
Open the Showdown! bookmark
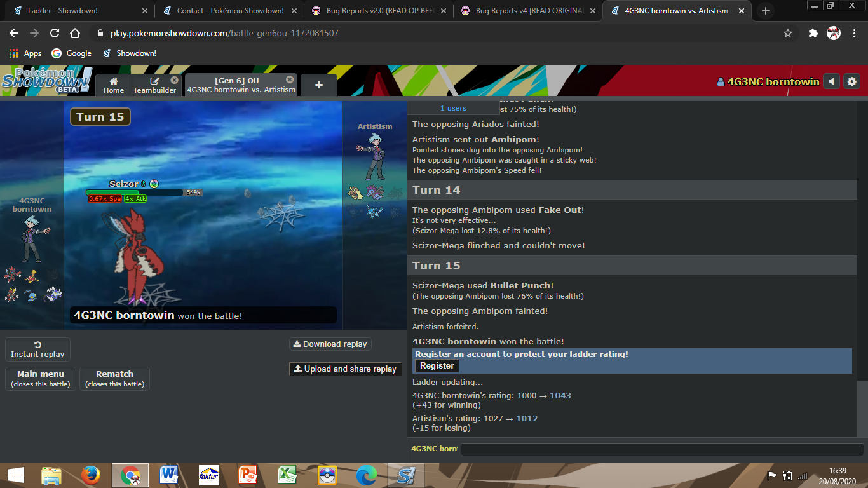[x=130, y=53]
